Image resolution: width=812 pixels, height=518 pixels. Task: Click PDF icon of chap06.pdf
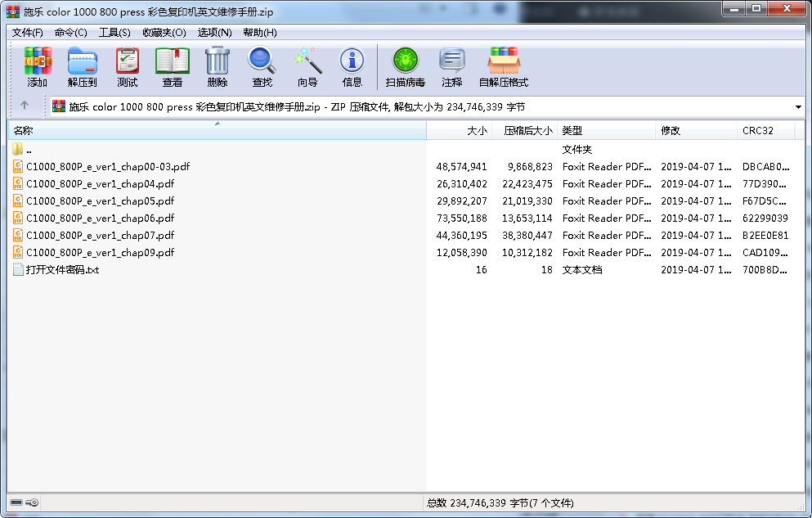(18, 218)
